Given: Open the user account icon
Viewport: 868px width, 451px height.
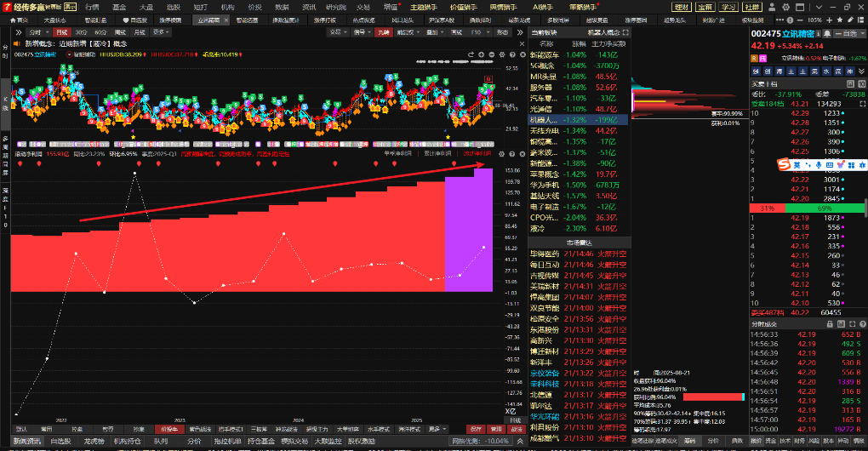Looking at the screenshot, I should [x=772, y=7].
